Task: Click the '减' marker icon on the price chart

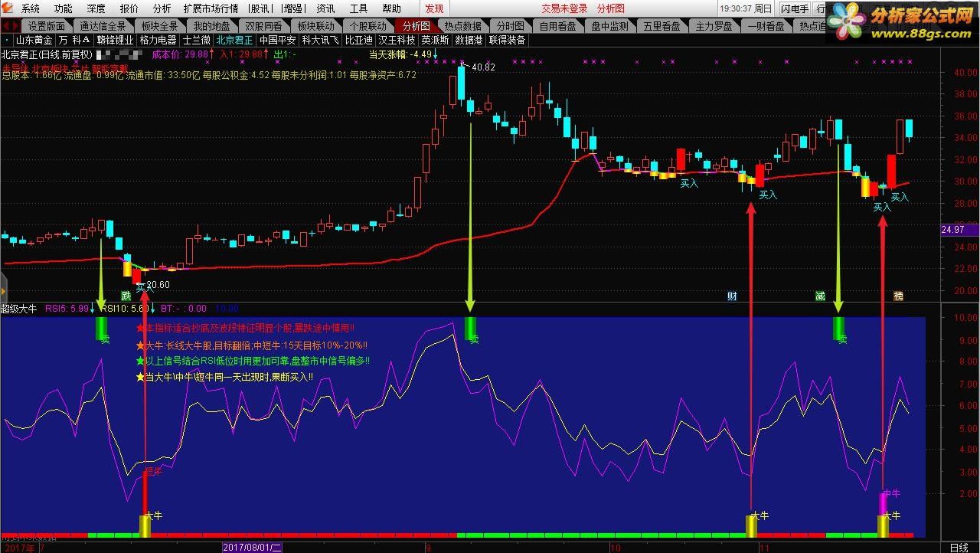Action: (x=820, y=296)
